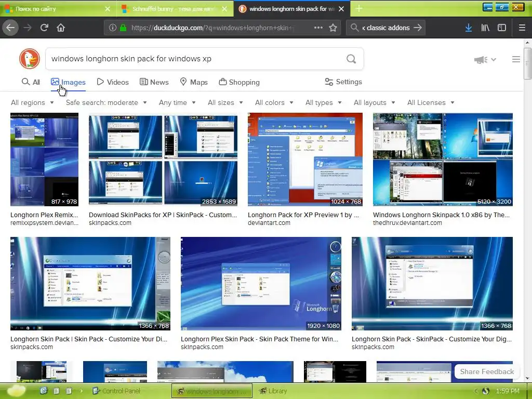
Task: Open the Maps results tab
Action: [x=194, y=82]
